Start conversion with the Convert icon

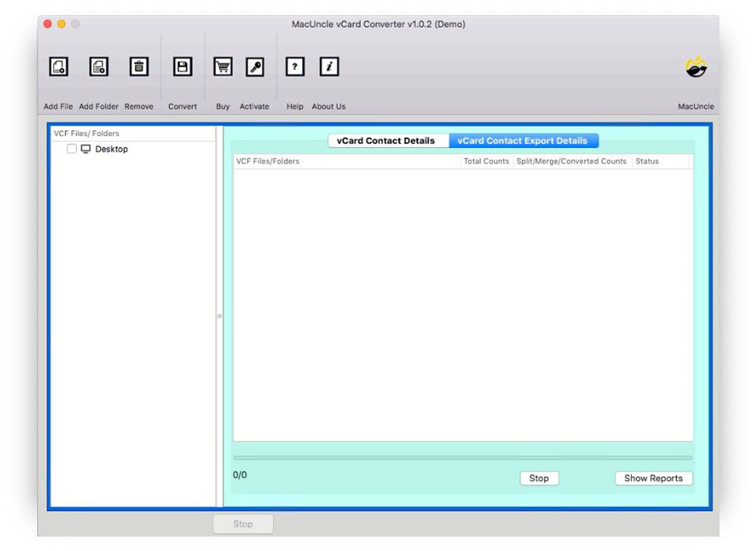coord(181,66)
